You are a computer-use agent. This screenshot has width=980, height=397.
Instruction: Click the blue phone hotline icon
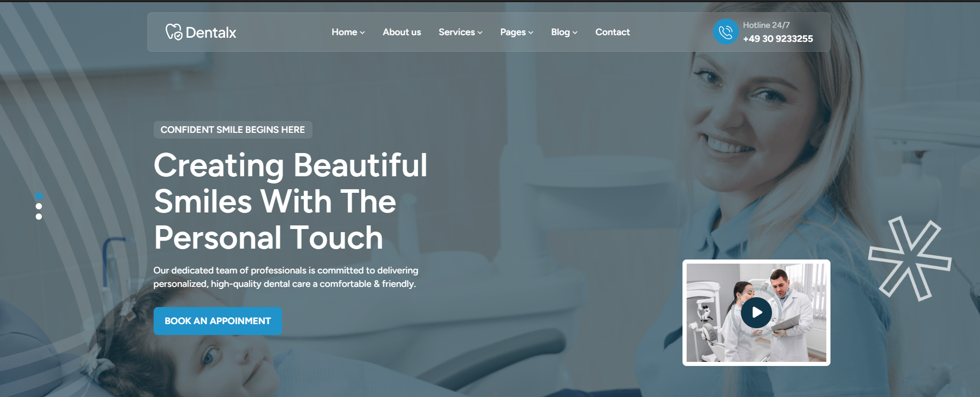pos(726,32)
